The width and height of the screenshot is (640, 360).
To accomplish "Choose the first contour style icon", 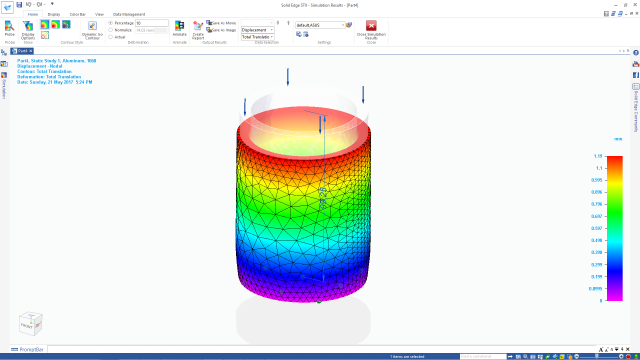I will (44, 24).
